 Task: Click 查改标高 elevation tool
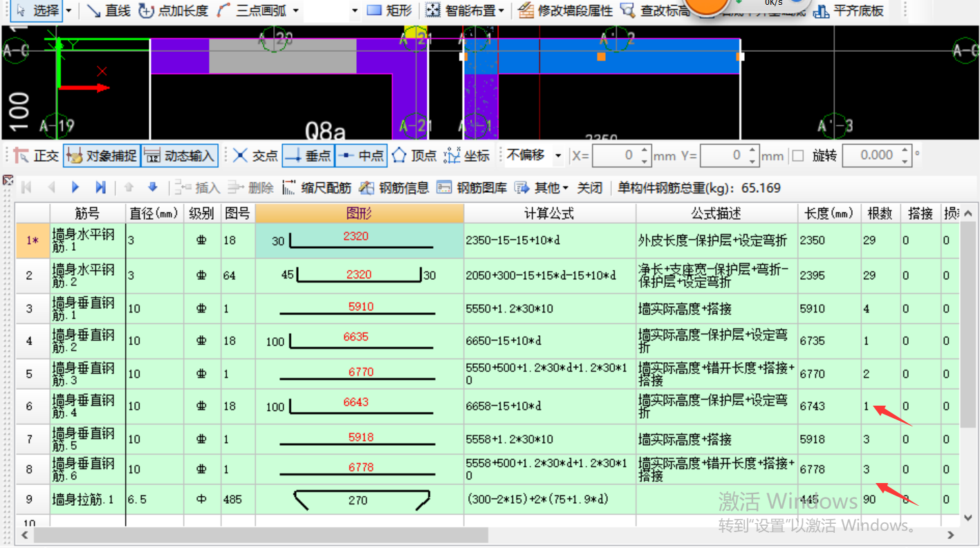(x=655, y=11)
